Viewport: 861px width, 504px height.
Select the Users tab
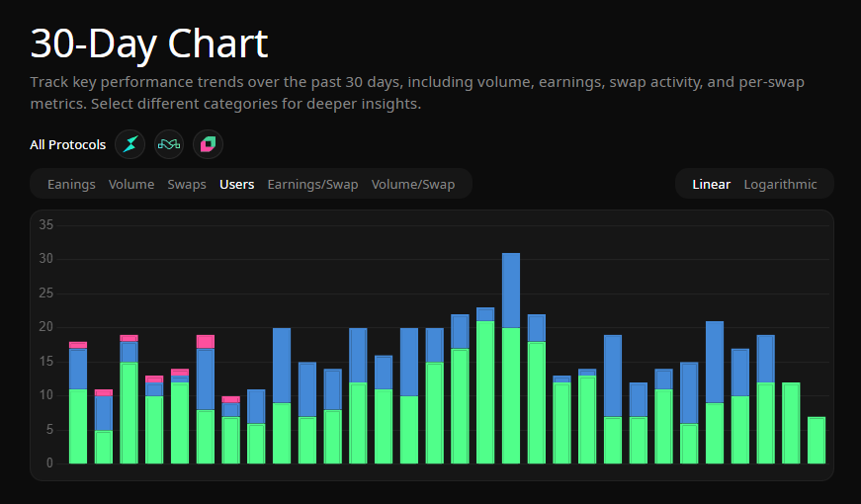[236, 185]
